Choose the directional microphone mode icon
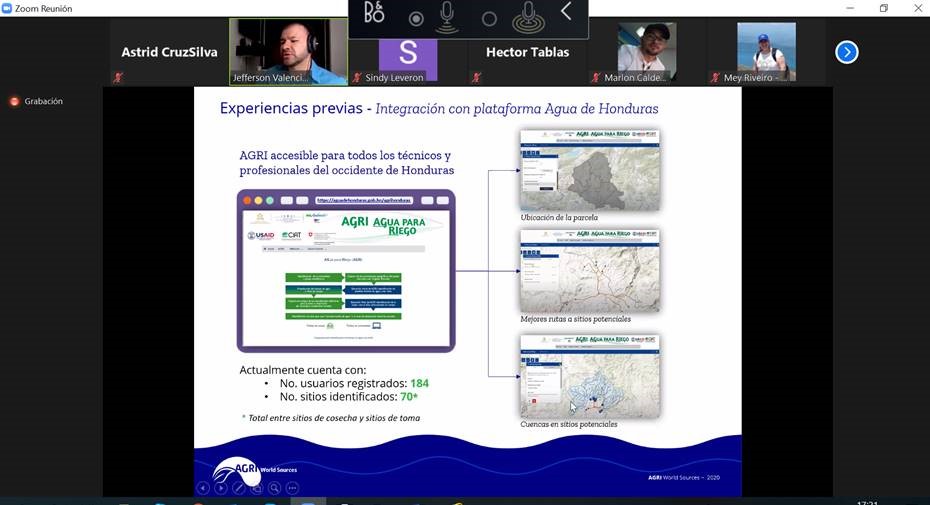Image resolution: width=930 pixels, height=505 pixels. [x=447, y=17]
